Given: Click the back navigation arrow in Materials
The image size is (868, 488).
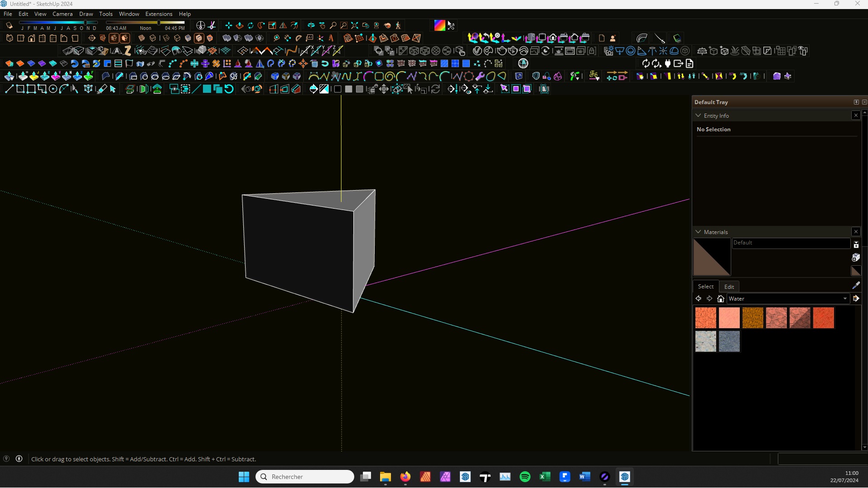Looking at the screenshot, I should [x=698, y=299].
